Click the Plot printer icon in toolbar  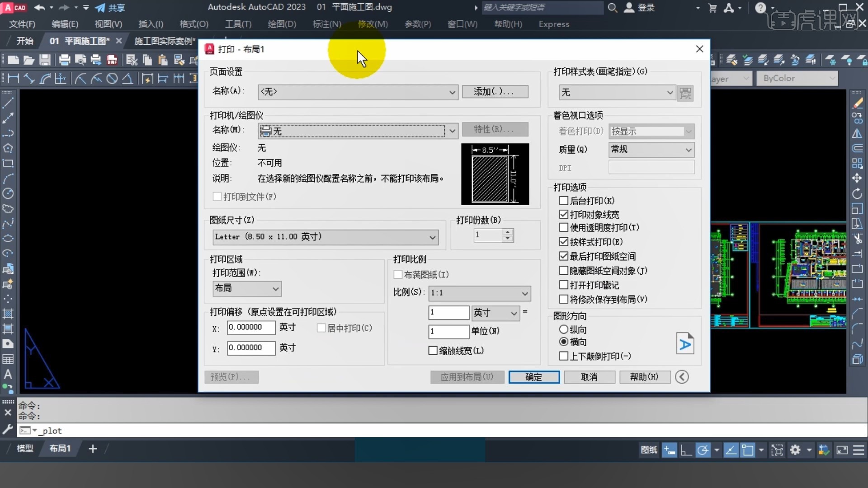(64, 60)
